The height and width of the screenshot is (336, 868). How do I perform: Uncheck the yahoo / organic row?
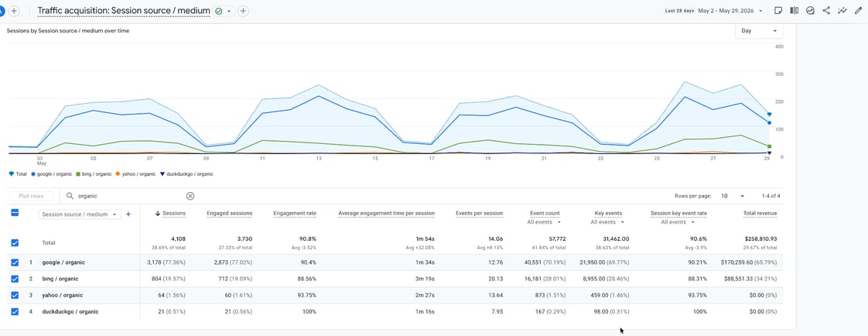15,295
